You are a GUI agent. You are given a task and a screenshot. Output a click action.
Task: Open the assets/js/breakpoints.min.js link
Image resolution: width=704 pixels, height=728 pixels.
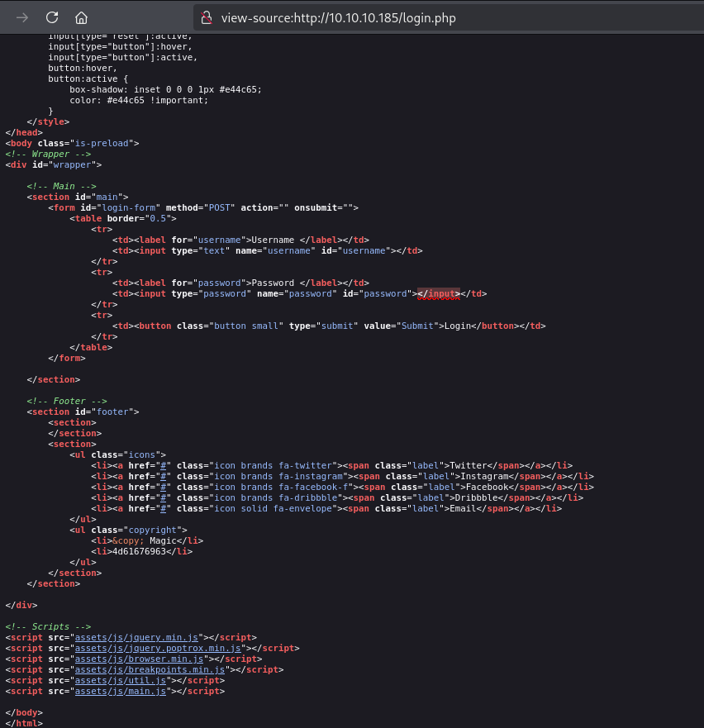[150, 669]
